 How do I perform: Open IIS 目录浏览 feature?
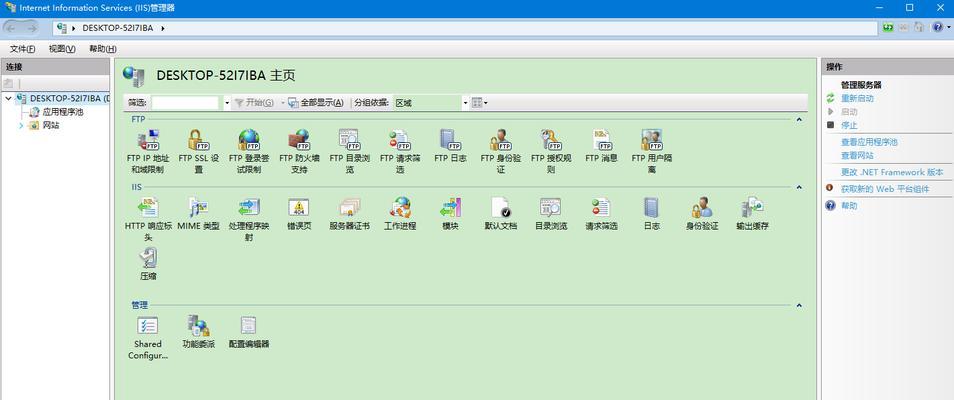pyautogui.click(x=551, y=214)
